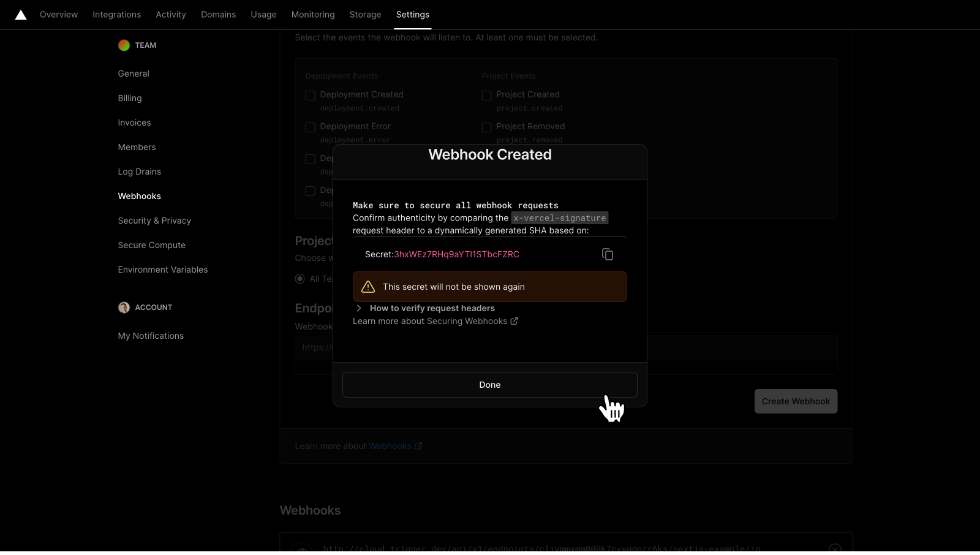This screenshot has width=980, height=555.
Task: Enable the Project Created checkbox
Action: 487,96
